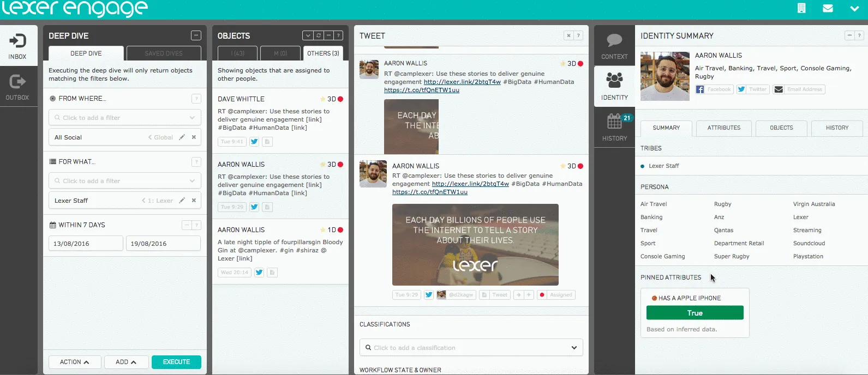Open the Outbox sidebar panel

click(x=19, y=87)
